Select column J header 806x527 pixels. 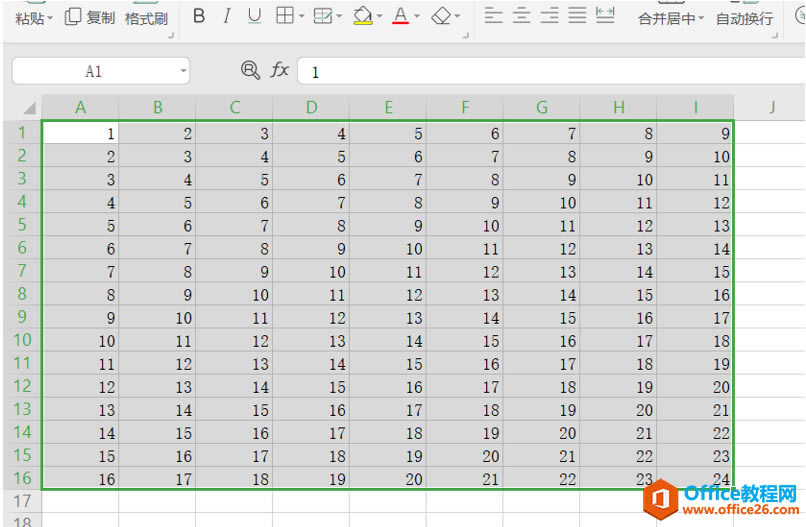(x=771, y=107)
